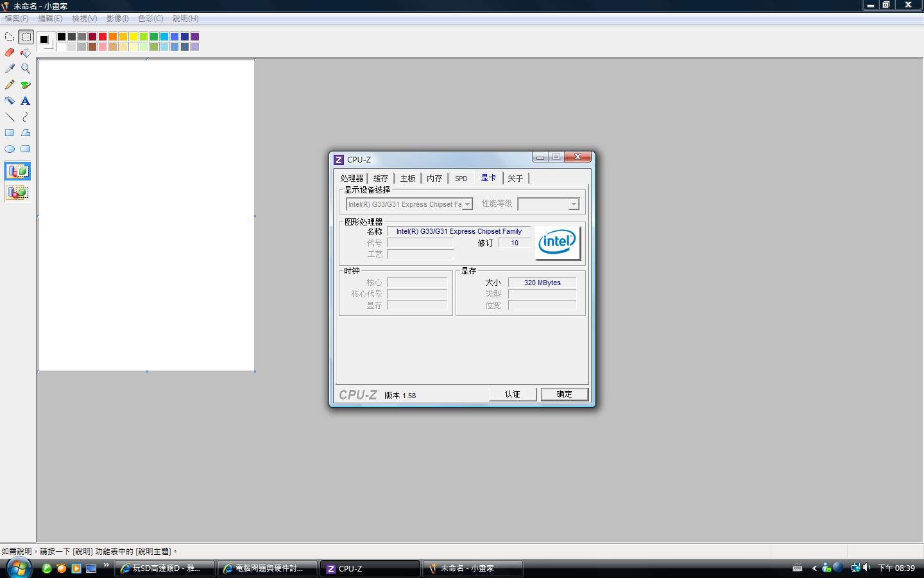Activate the Magnifier zoom tool
Screen dimensions: 924x578
(26, 69)
